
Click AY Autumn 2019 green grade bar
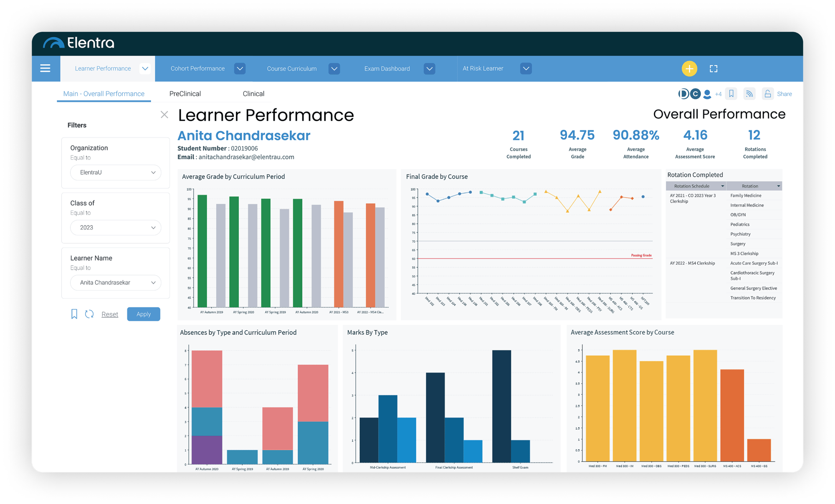coord(202,251)
